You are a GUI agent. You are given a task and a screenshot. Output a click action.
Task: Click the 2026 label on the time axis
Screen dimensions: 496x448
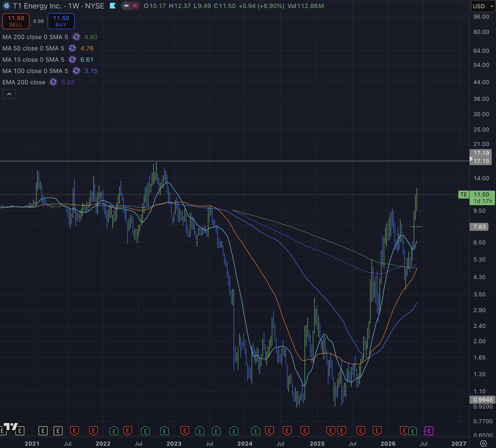tap(389, 443)
